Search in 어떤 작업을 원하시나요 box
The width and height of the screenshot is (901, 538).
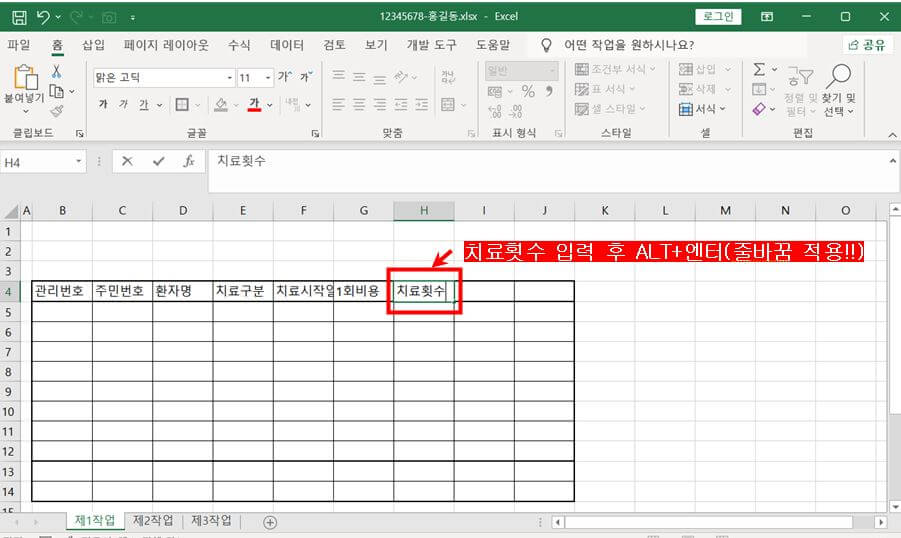coord(628,45)
